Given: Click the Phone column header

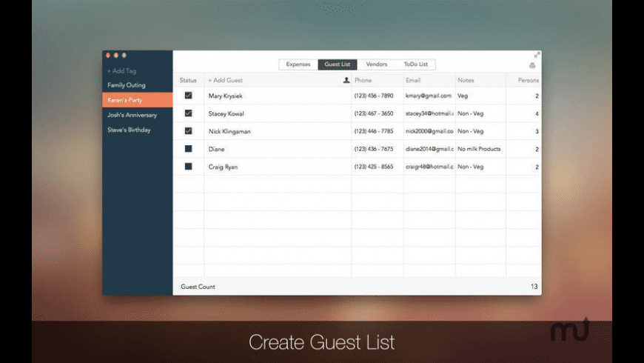Looking at the screenshot, I should [x=363, y=80].
